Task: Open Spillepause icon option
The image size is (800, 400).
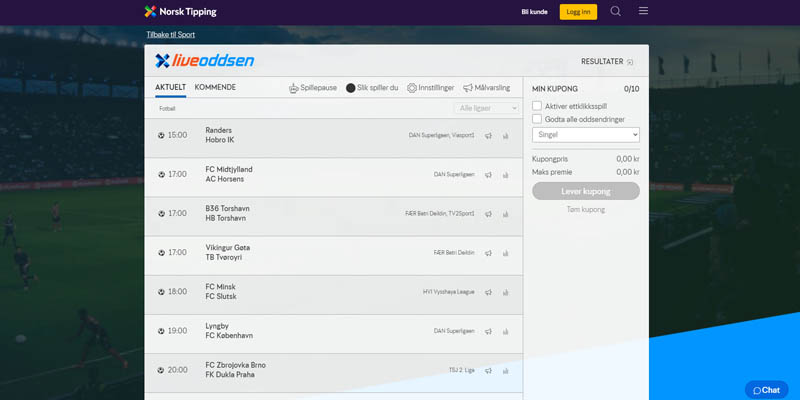Action: click(x=313, y=88)
